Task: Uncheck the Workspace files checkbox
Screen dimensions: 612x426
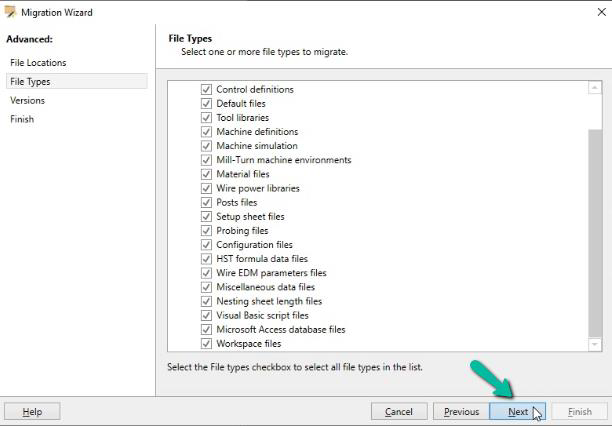Action: (x=206, y=344)
